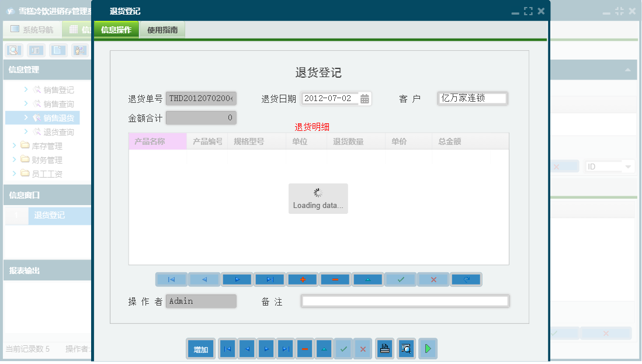Click inside the 备注 input field
Viewport: 642px width, 364px height.
point(405,300)
